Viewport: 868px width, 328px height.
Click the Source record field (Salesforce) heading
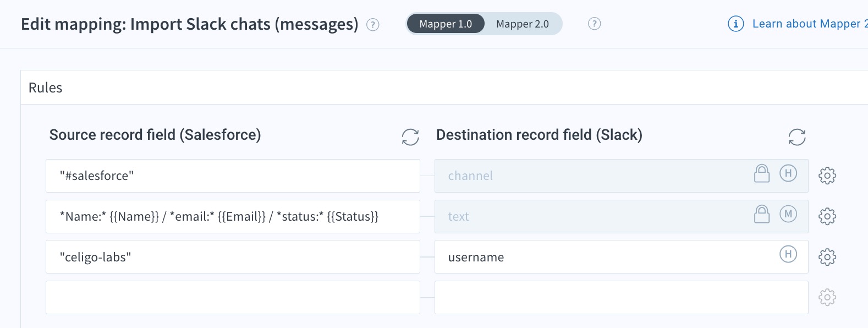(155, 135)
